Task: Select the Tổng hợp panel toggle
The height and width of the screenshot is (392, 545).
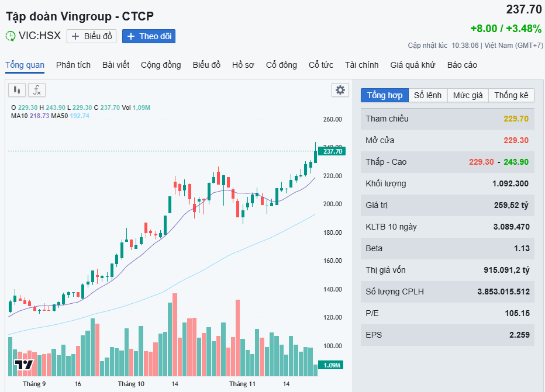Action: [385, 95]
